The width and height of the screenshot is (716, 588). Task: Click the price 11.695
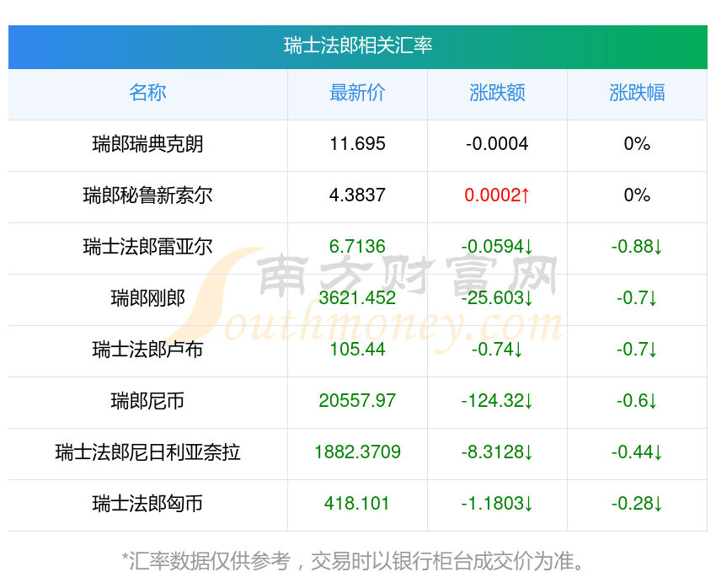tap(357, 144)
